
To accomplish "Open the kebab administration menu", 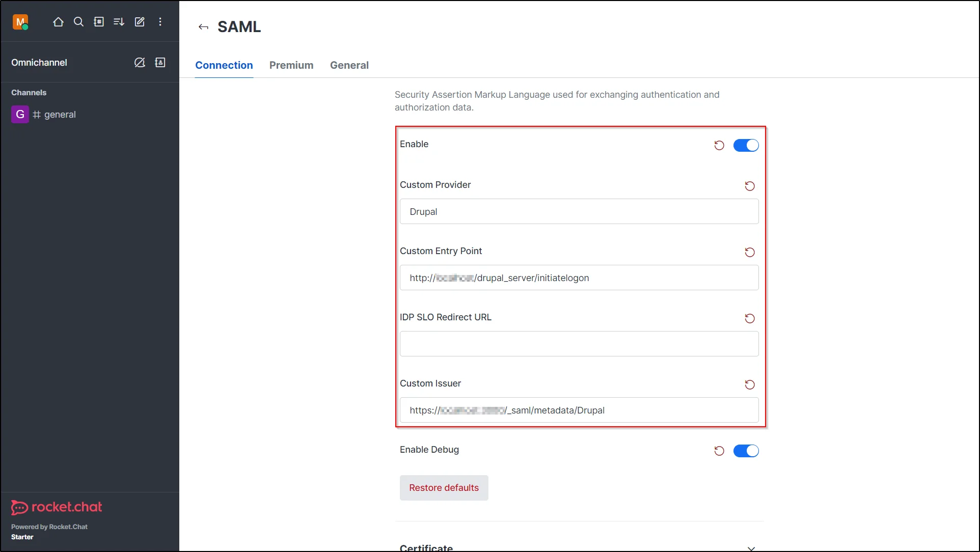I will (x=160, y=22).
